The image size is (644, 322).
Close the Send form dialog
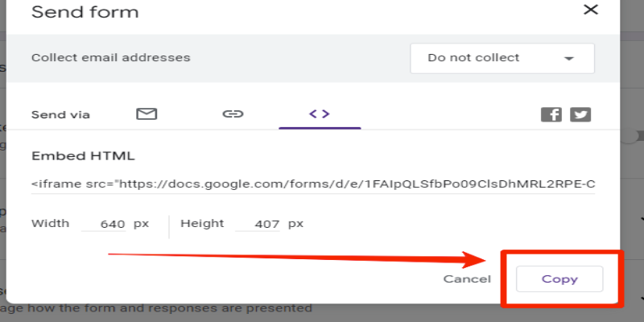[x=591, y=10]
